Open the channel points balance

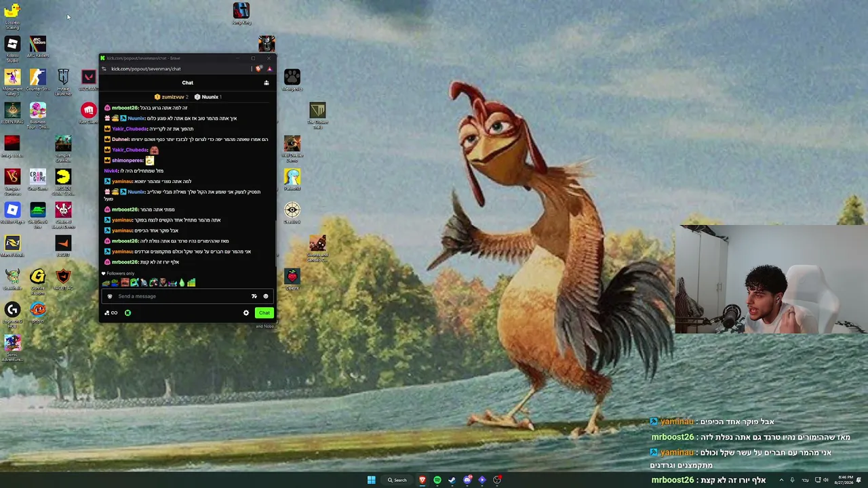pyautogui.click(x=111, y=313)
